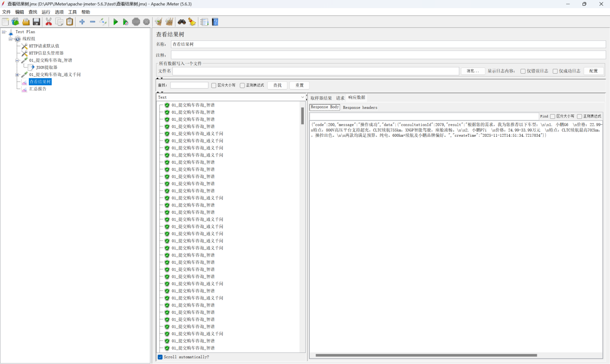
Task: Collapse the 01_提交购车咨询_智谱 sampler node
Action: coord(17,61)
